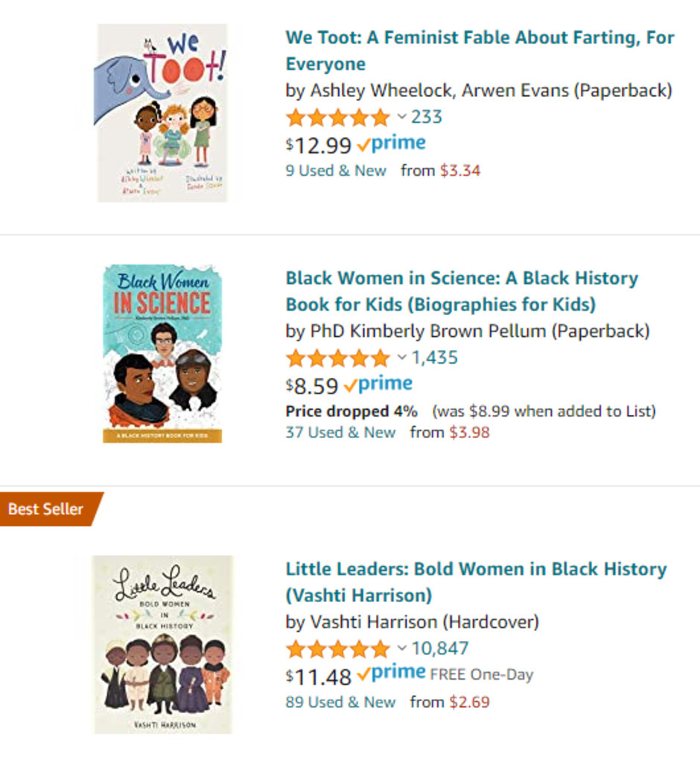Expand rating chevron beside 1,435 reviews

(401, 358)
